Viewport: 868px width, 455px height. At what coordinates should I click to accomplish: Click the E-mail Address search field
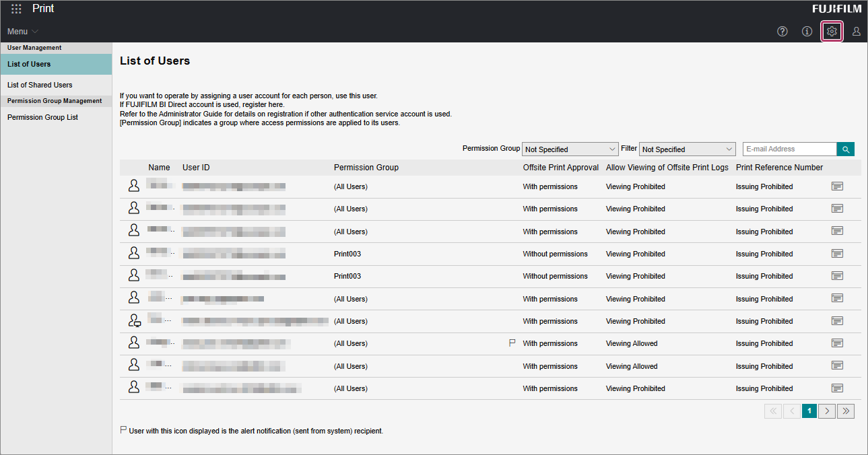[x=789, y=149]
